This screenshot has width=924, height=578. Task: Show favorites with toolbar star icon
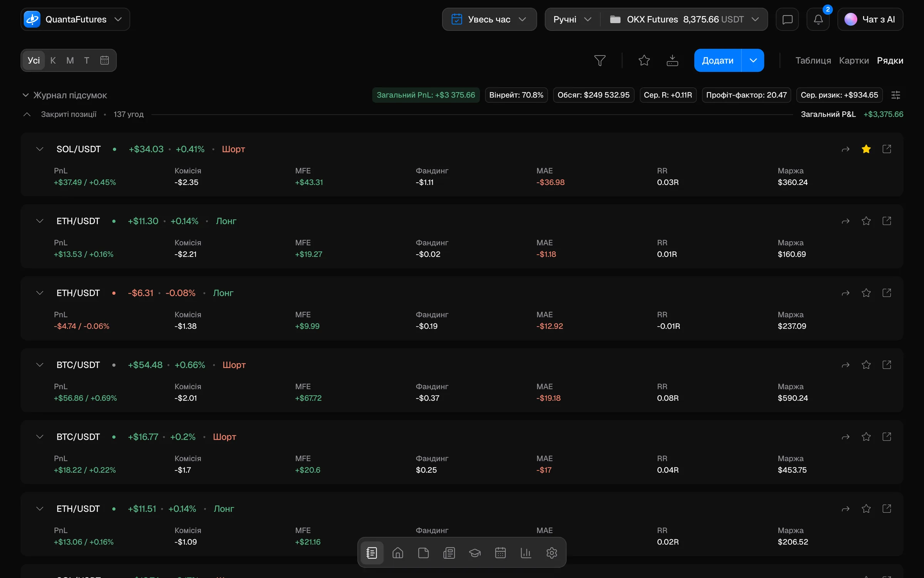pos(644,60)
